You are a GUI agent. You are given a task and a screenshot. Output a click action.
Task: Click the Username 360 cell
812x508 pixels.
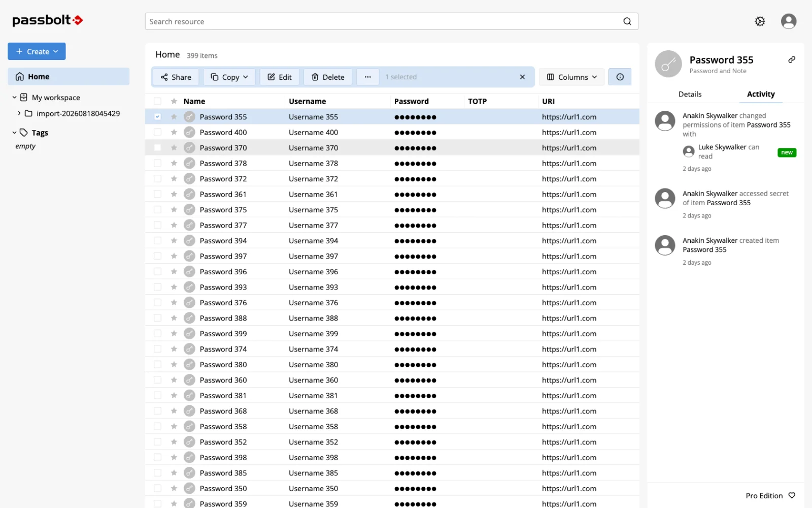click(x=313, y=380)
